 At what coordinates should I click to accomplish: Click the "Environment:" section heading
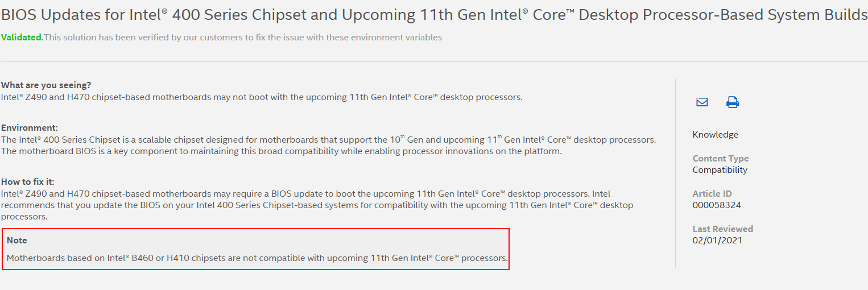[30, 128]
